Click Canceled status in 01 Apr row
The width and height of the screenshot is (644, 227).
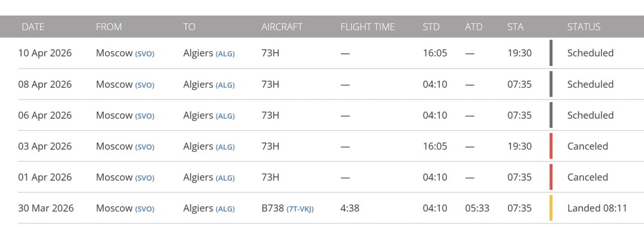click(x=587, y=177)
